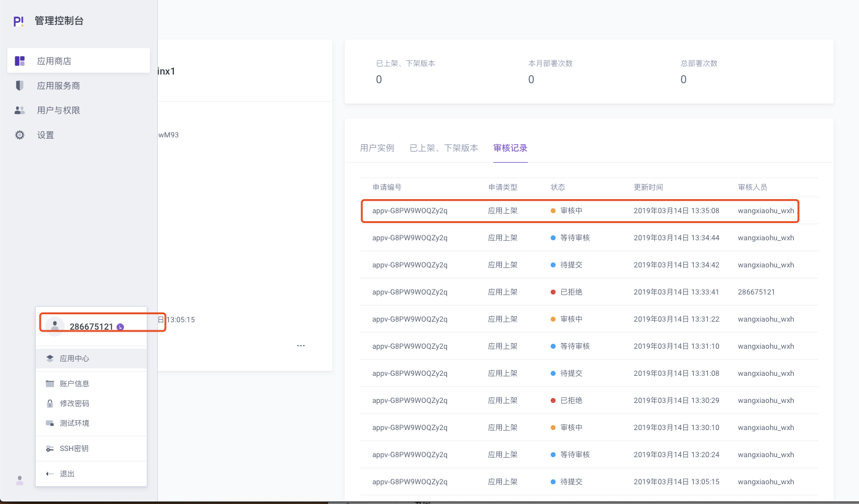Viewport: 859px width, 504px height.
Task: Click the SSH密钥 key icon
Action: click(50, 449)
